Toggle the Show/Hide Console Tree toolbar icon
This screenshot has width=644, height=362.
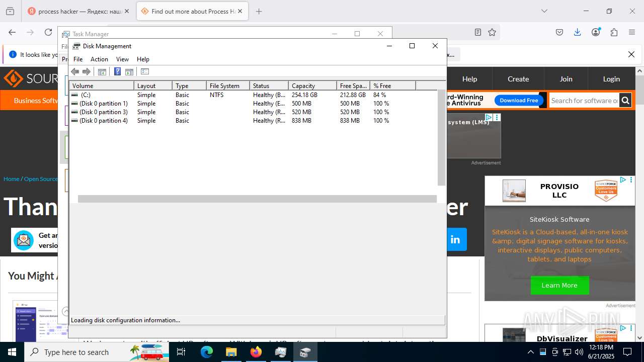pyautogui.click(x=102, y=71)
